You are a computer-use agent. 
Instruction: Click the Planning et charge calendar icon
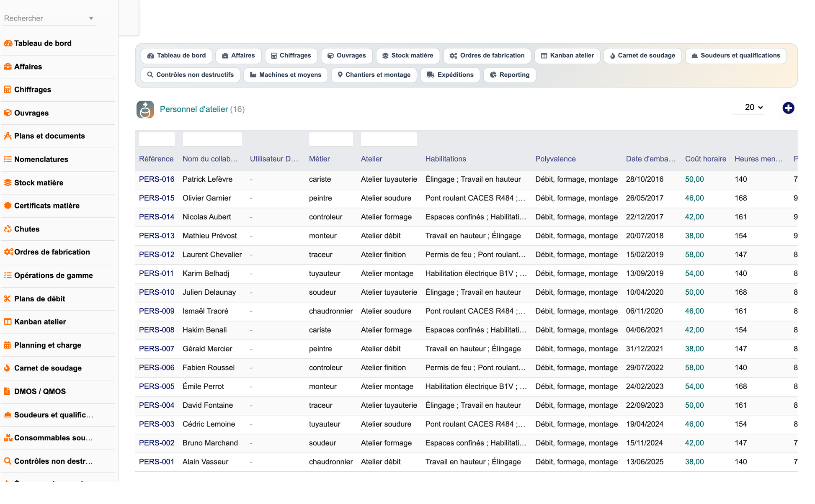coord(8,345)
